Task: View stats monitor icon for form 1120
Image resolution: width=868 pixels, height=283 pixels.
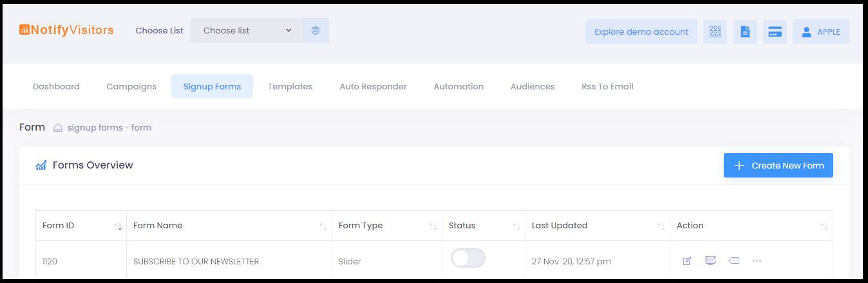Action: pos(710,260)
